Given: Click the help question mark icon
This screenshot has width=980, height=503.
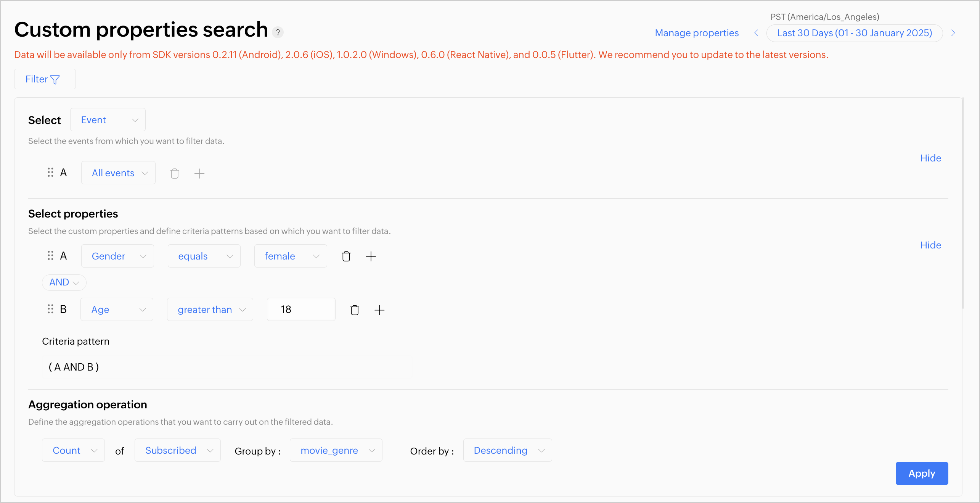Looking at the screenshot, I should coord(278,33).
